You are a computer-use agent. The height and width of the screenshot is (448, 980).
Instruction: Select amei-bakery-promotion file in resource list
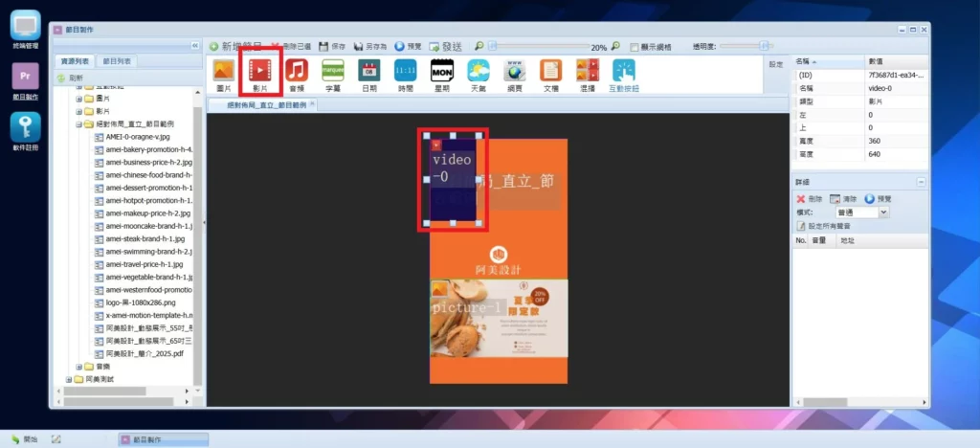pos(148,149)
